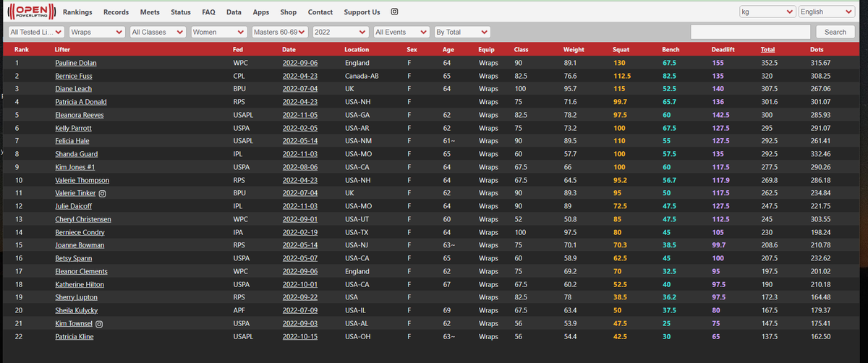
Task: Open Valerie Tinker's Instagram icon
Action: pyautogui.click(x=102, y=193)
